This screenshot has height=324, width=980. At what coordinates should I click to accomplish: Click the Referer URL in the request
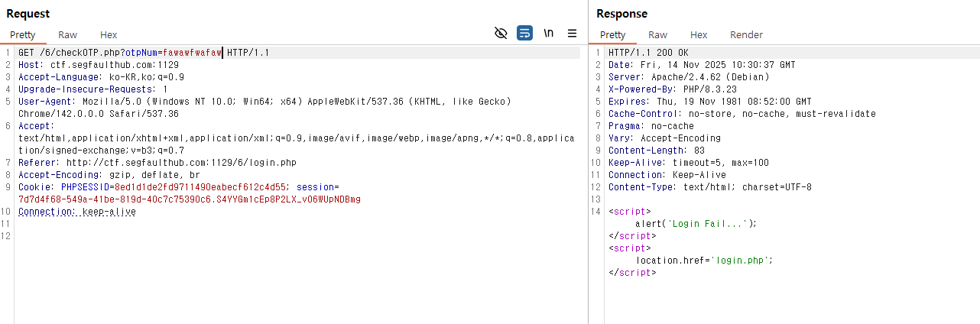180,163
